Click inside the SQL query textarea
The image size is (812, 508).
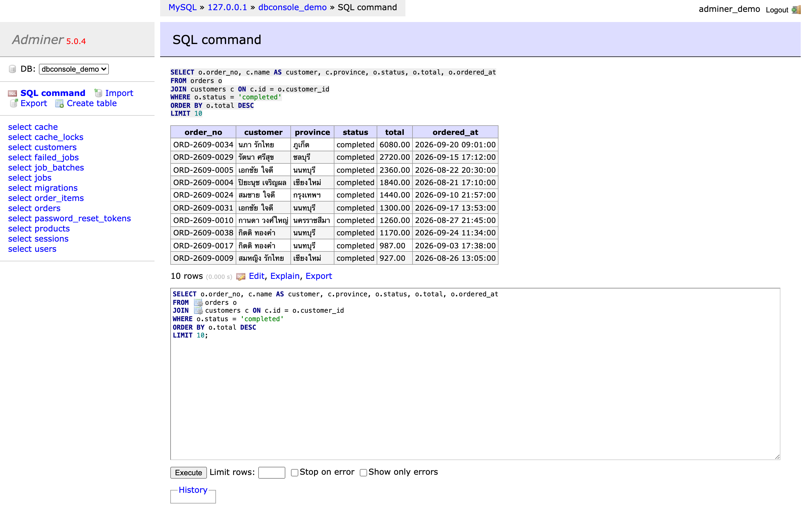tap(475, 374)
